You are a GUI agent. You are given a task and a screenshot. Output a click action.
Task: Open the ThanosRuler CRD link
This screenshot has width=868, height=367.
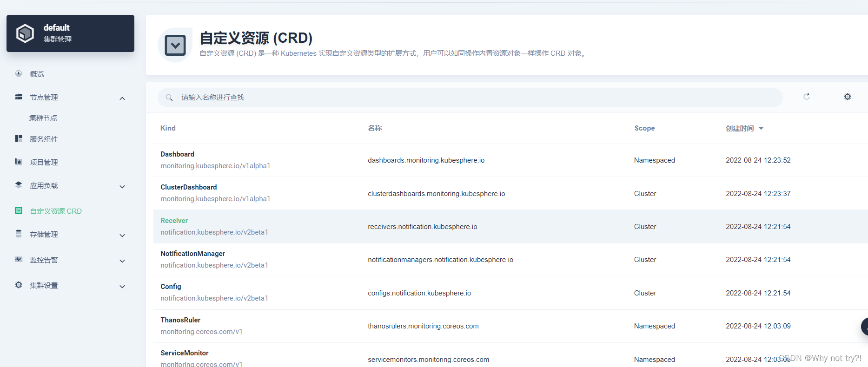coord(180,320)
